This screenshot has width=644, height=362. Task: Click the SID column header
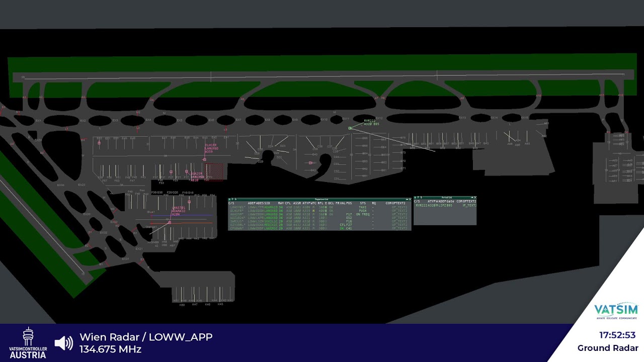click(267, 203)
